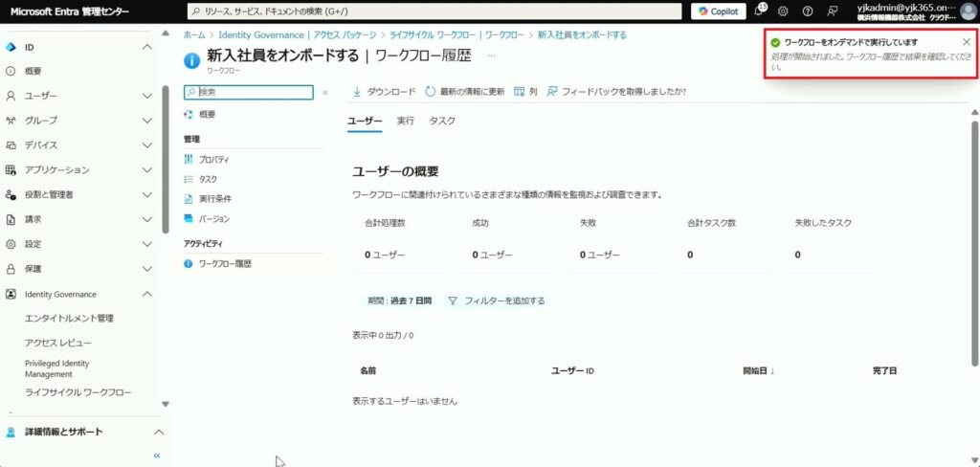Click the 設定 gear icon in sidebar
Screen dimensions: 980x467
point(11,244)
